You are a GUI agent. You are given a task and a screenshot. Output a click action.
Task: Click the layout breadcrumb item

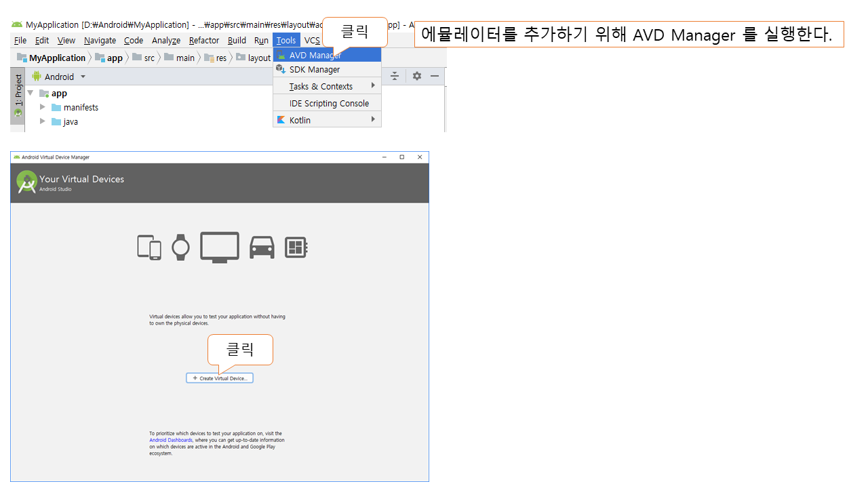(x=258, y=58)
